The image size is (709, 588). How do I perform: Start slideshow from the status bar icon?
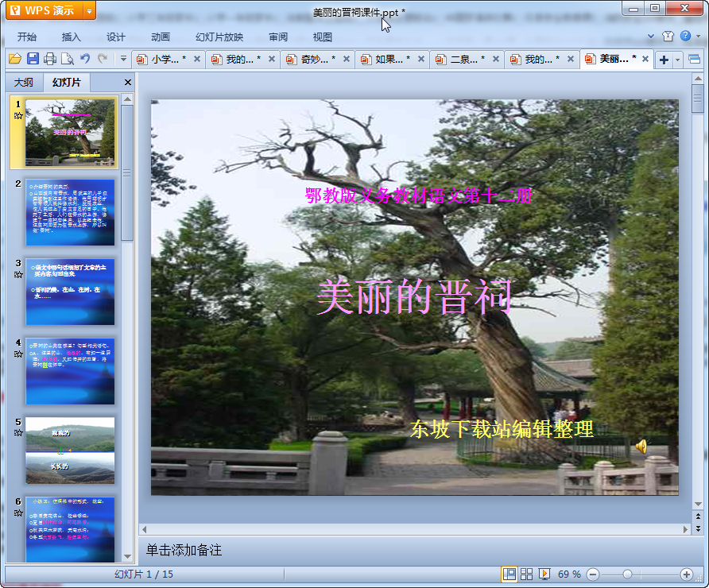(544, 574)
